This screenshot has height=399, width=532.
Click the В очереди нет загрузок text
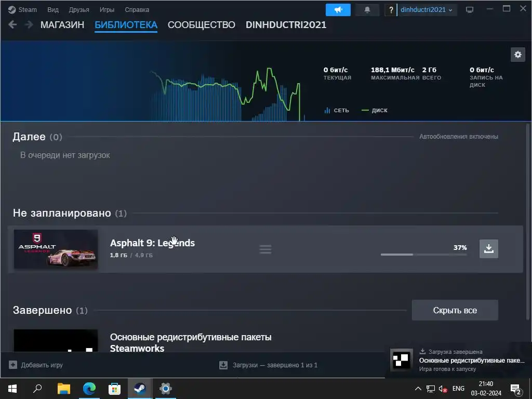click(x=65, y=155)
